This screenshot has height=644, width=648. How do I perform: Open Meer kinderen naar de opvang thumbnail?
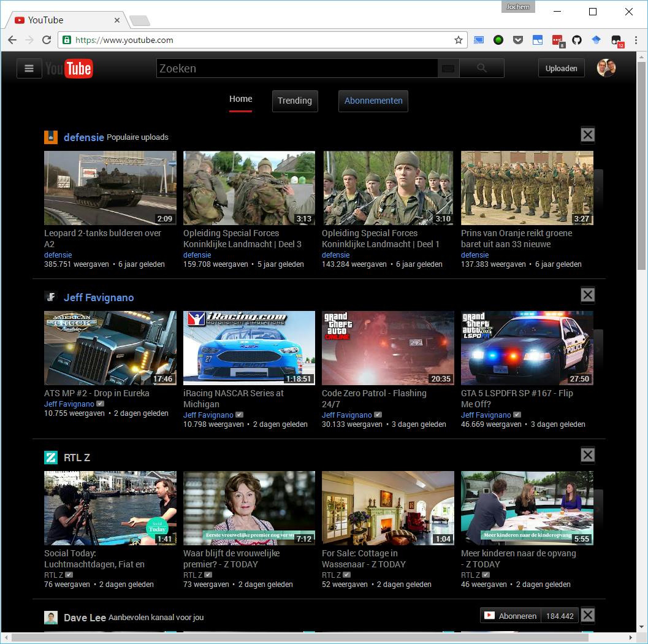click(527, 508)
